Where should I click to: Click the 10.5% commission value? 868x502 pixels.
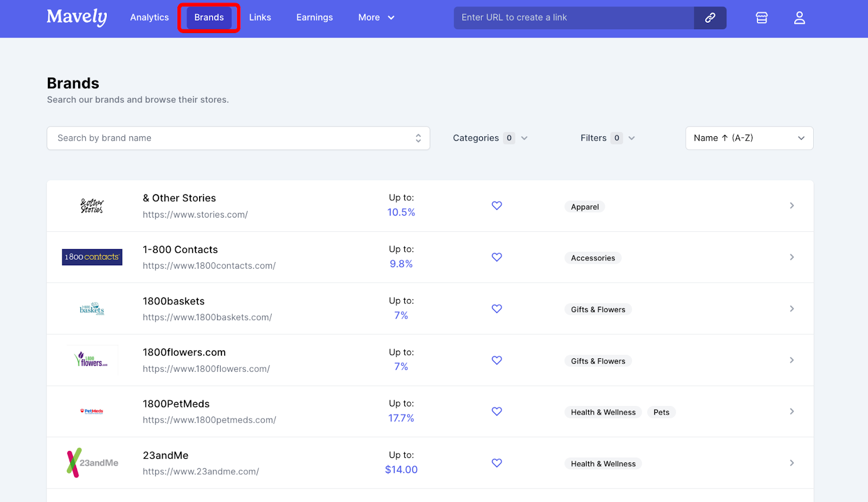[x=401, y=212]
